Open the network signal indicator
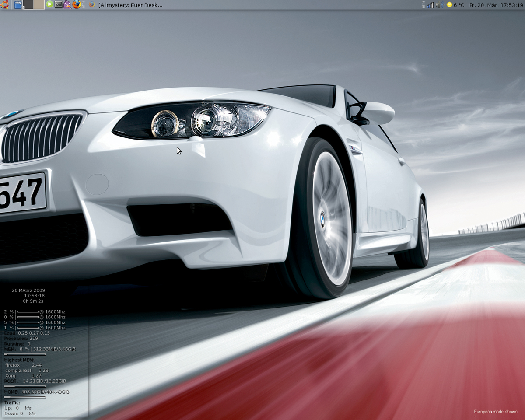Screen dimensions: 525x420 (x=430, y=5)
